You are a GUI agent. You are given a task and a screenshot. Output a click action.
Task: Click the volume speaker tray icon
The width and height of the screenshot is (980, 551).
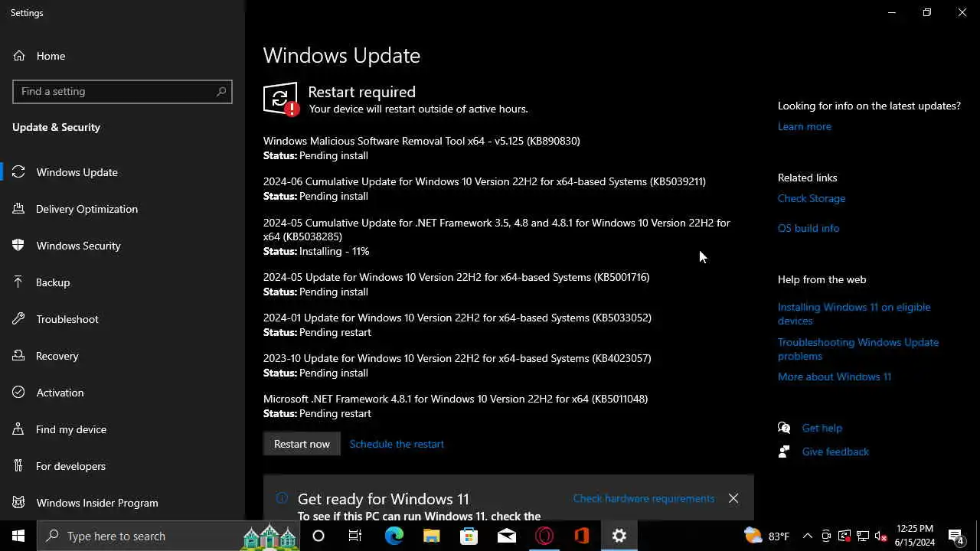[x=880, y=536]
